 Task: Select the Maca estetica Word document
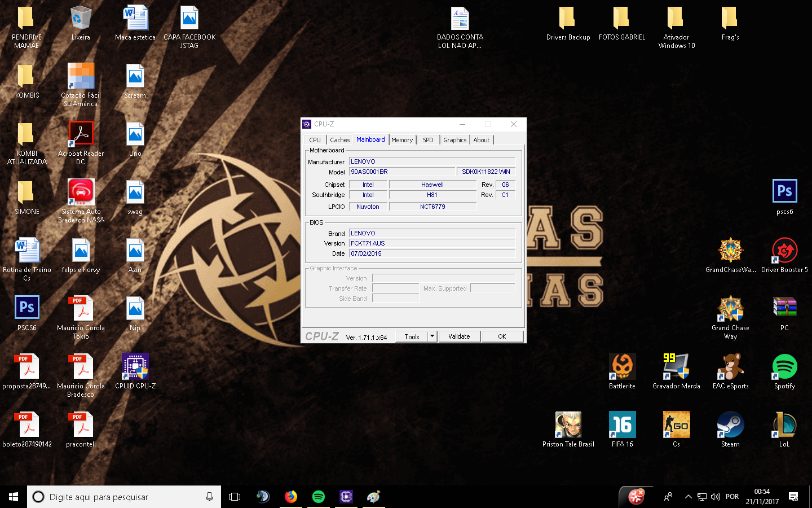[x=135, y=23]
